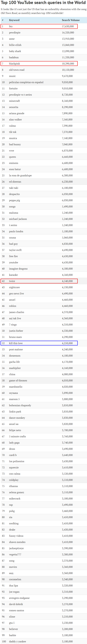Viewport: 87px width, 644px height.
Task: Click the "Keyword" column header
Action: (14, 20)
